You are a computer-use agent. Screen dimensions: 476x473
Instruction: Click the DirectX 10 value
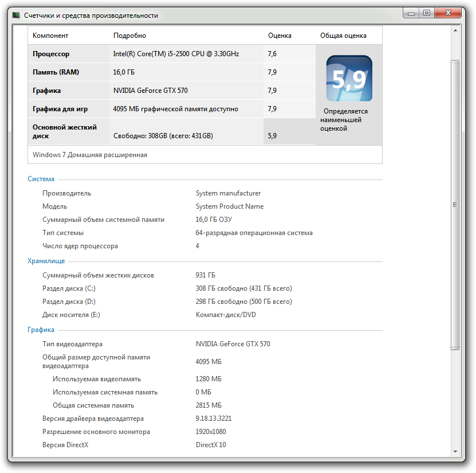click(x=211, y=445)
